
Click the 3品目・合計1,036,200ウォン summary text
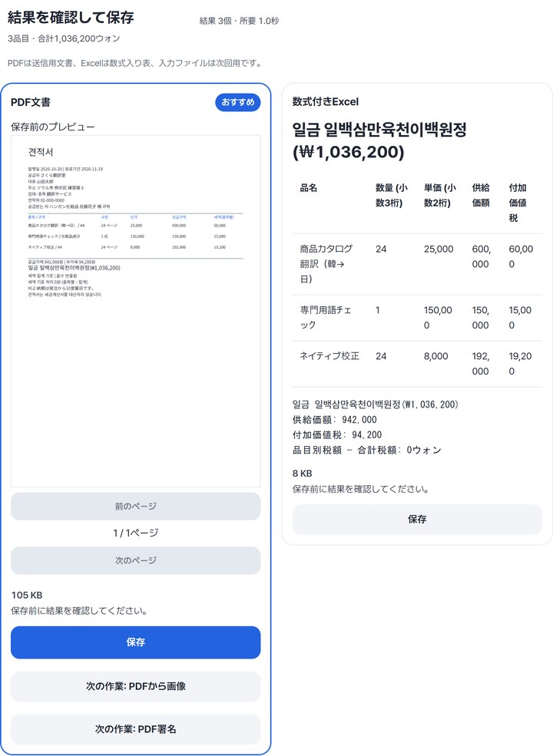(64, 38)
